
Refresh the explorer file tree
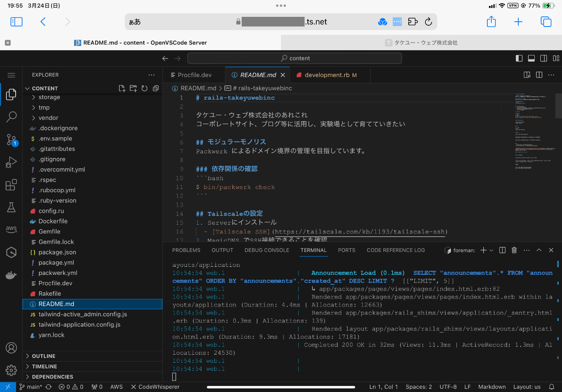[x=145, y=88]
